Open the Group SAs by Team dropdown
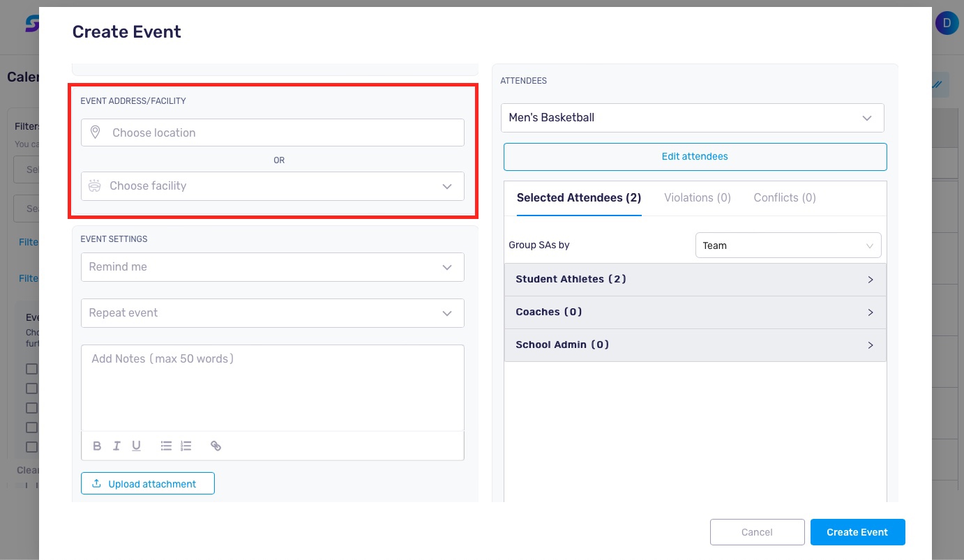This screenshot has width=964, height=560. (x=788, y=245)
